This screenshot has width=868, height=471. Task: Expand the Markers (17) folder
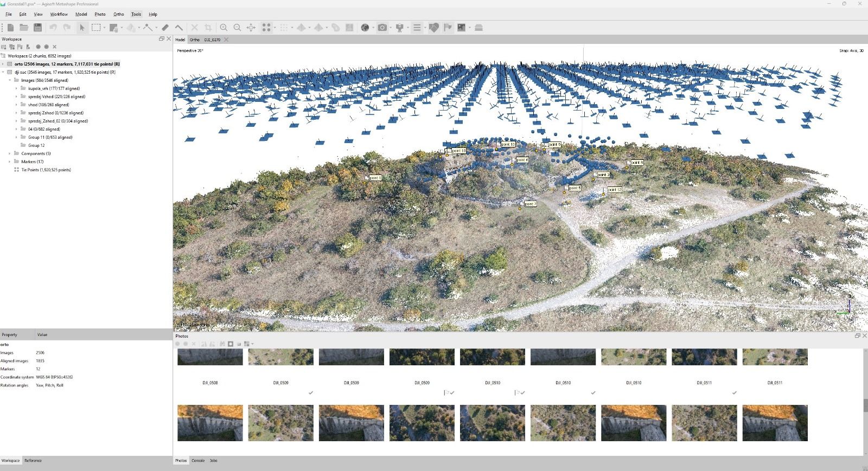click(10, 162)
